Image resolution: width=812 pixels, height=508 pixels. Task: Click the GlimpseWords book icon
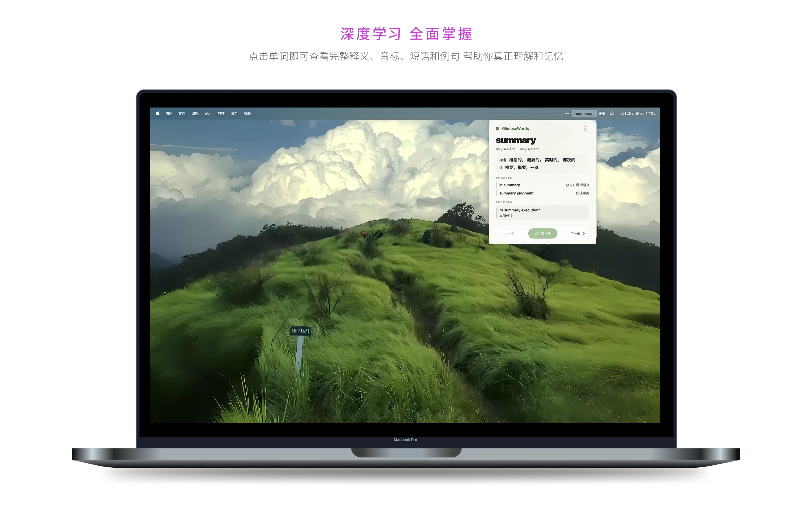(498, 129)
